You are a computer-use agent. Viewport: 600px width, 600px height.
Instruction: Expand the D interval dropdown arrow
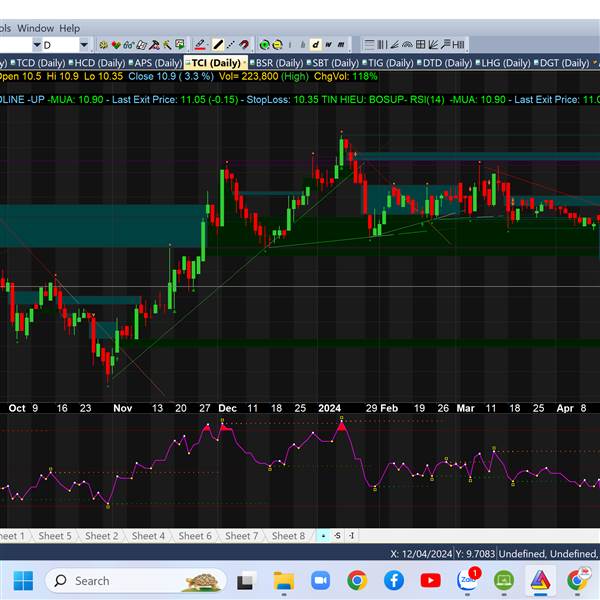[84, 45]
